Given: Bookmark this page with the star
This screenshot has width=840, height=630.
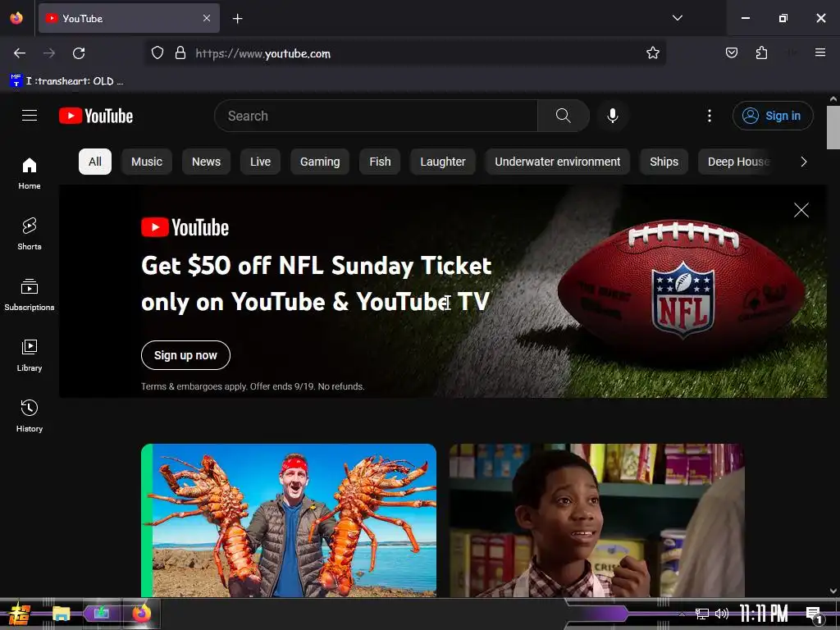Looking at the screenshot, I should (652, 53).
